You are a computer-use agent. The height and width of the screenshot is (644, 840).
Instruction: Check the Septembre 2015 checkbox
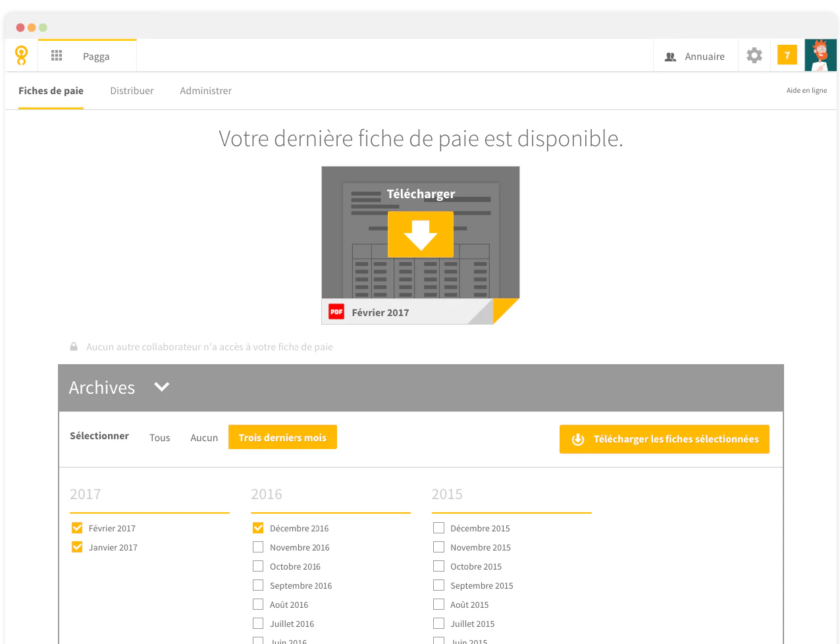(438, 585)
